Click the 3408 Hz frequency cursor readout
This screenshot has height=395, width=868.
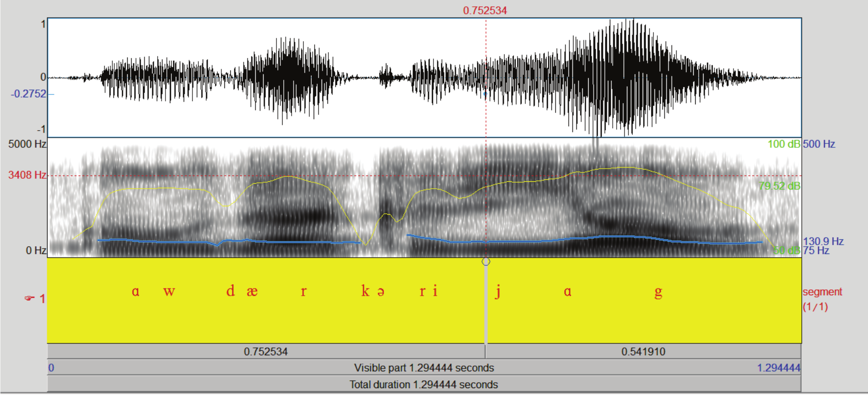coord(27,175)
